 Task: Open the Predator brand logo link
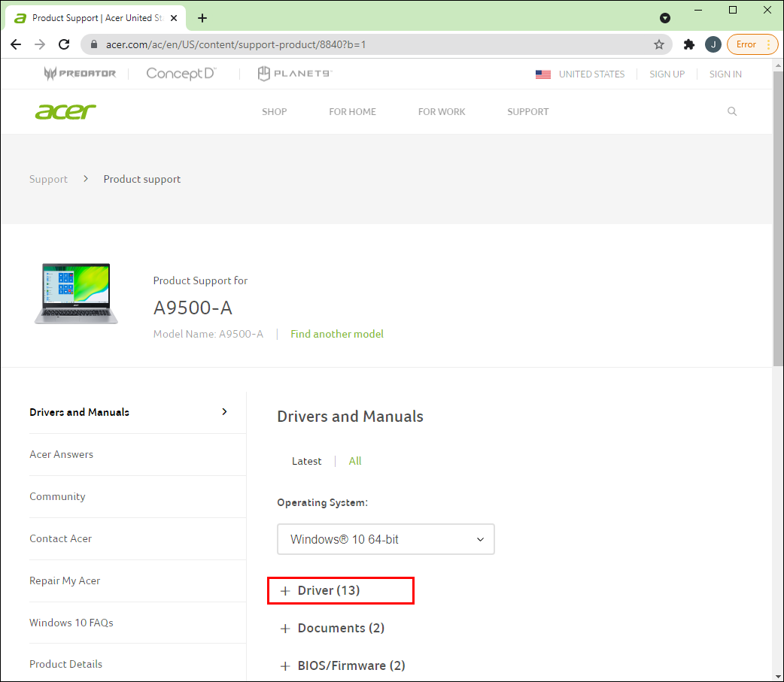coord(80,74)
